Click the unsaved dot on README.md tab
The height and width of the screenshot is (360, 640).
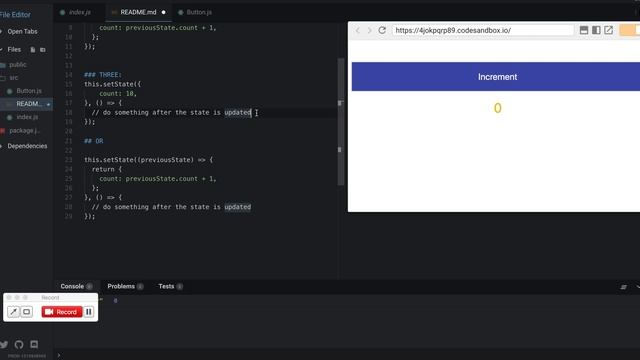coord(164,12)
